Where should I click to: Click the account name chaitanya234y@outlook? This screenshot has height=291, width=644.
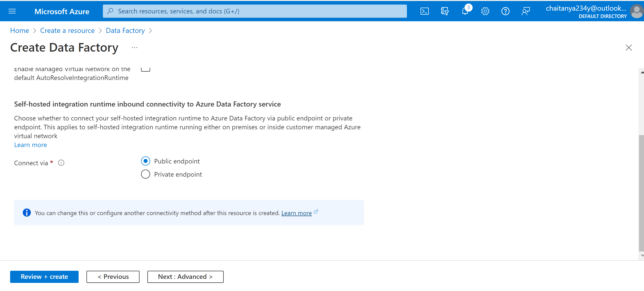[586, 8]
